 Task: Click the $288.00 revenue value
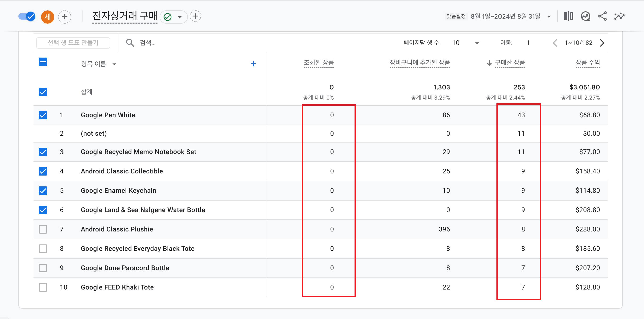coord(587,229)
